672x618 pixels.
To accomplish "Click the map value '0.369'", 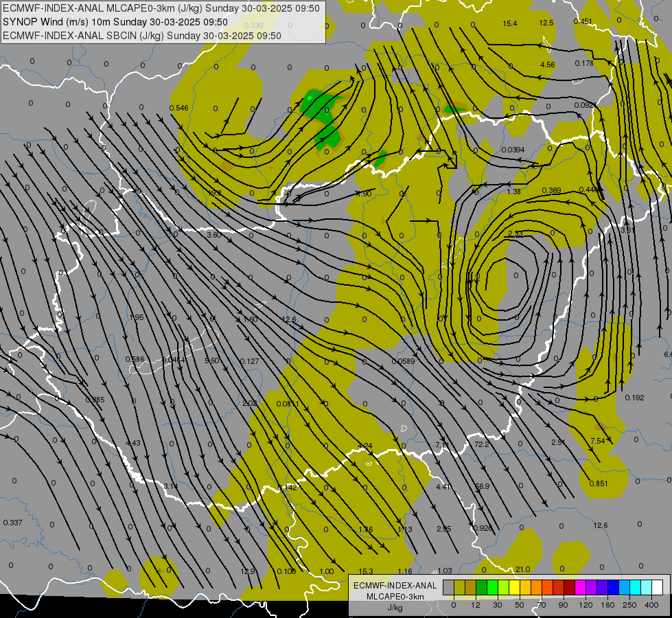I will click(x=551, y=190).
